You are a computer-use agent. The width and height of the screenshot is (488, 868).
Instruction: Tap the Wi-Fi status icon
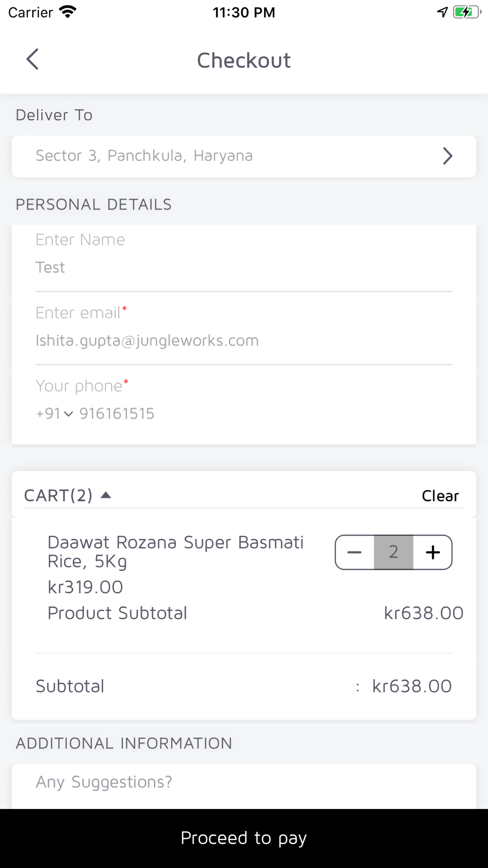point(67,12)
